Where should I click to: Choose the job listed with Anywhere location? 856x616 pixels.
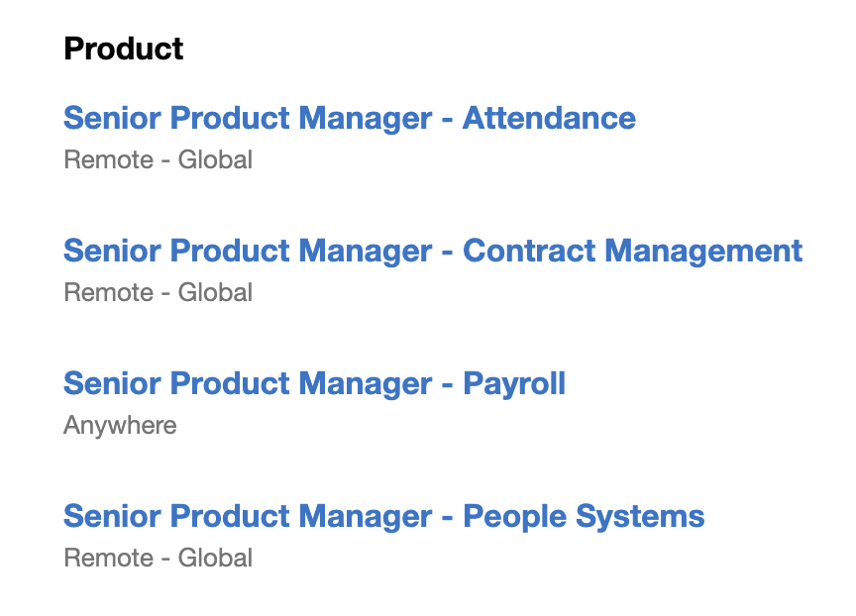[x=314, y=383]
